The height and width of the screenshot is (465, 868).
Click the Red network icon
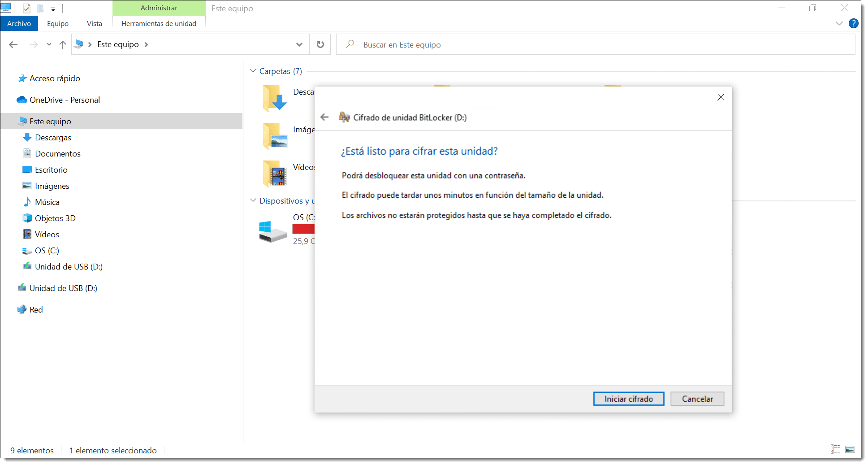(x=22, y=309)
